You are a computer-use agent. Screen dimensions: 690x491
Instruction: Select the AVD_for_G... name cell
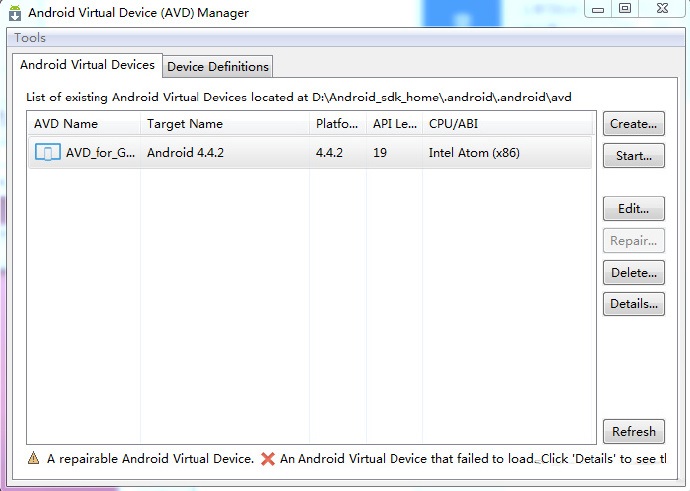coord(100,153)
